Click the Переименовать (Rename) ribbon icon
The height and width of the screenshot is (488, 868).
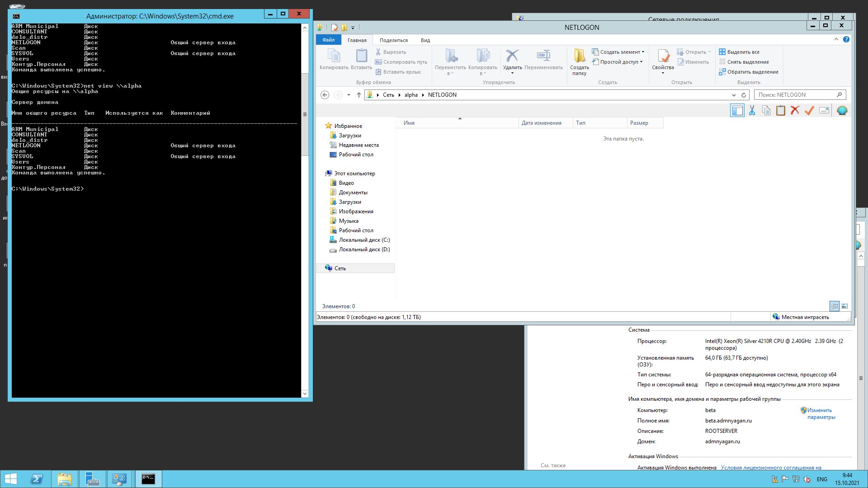(x=543, y=59)
